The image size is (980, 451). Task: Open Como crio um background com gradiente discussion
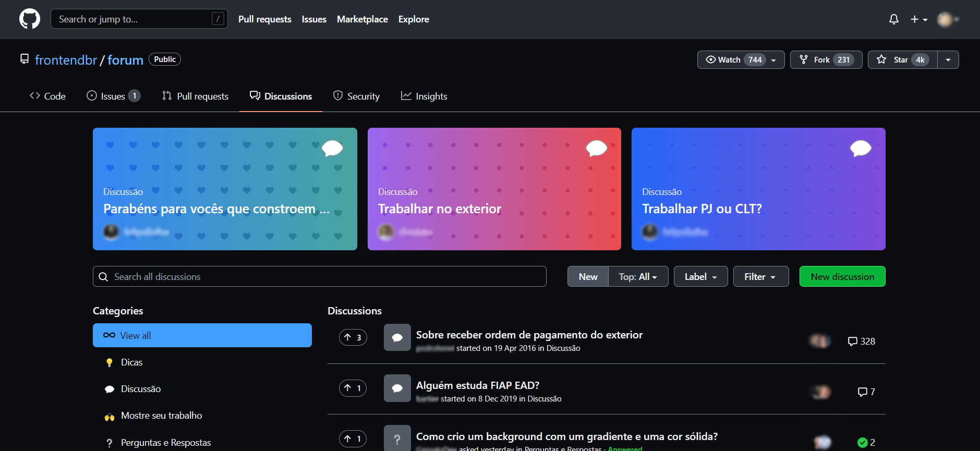[567, 436]
